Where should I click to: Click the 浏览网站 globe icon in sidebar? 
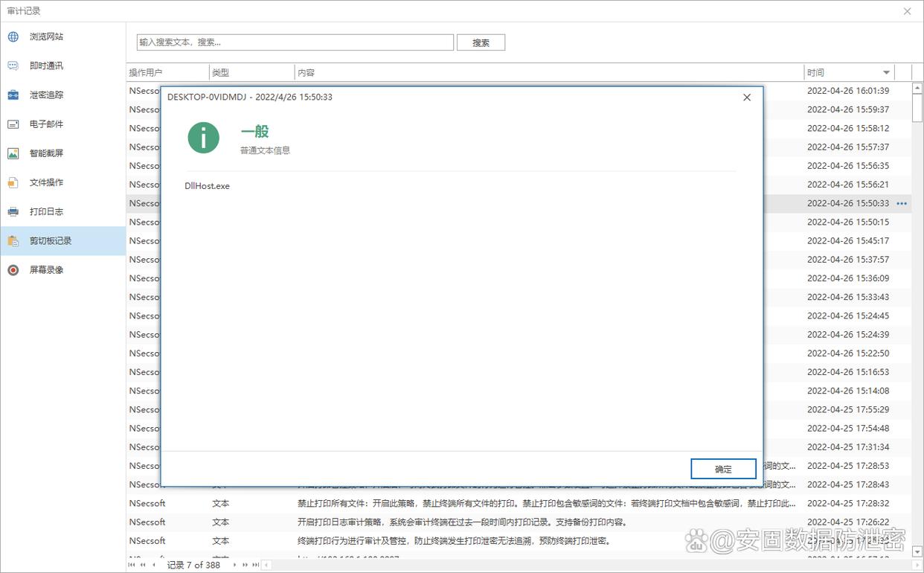click(13, 36)
